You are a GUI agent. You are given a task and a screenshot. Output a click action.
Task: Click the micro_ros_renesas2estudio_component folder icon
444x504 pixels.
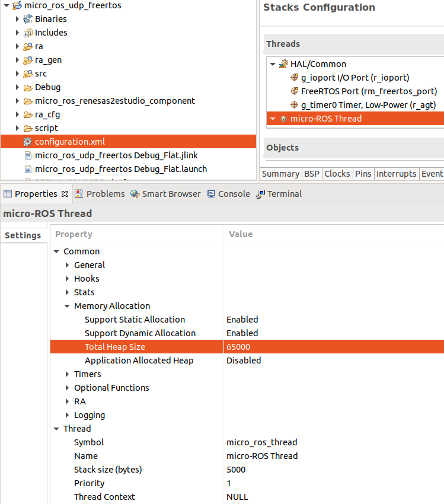tap(28, 101)
